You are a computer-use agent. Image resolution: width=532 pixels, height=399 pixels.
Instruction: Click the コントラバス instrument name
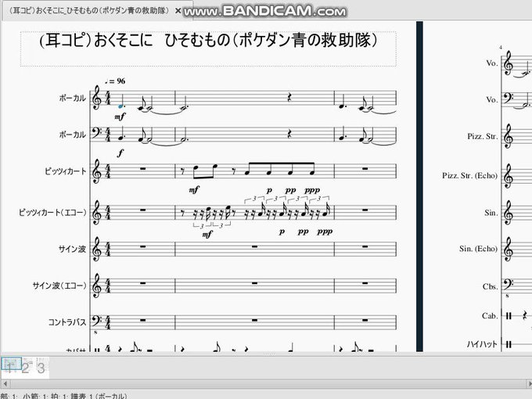click(x=67, y=322)
